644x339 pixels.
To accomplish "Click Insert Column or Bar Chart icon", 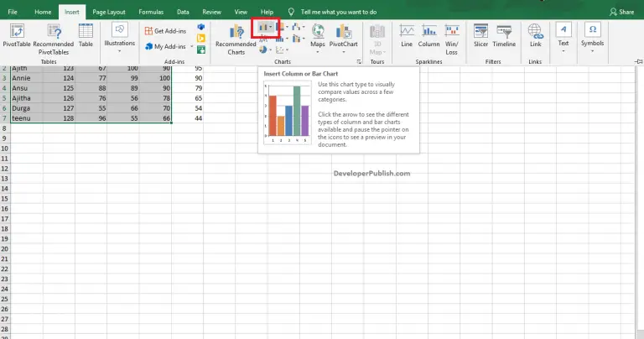I will coord(264,27).
